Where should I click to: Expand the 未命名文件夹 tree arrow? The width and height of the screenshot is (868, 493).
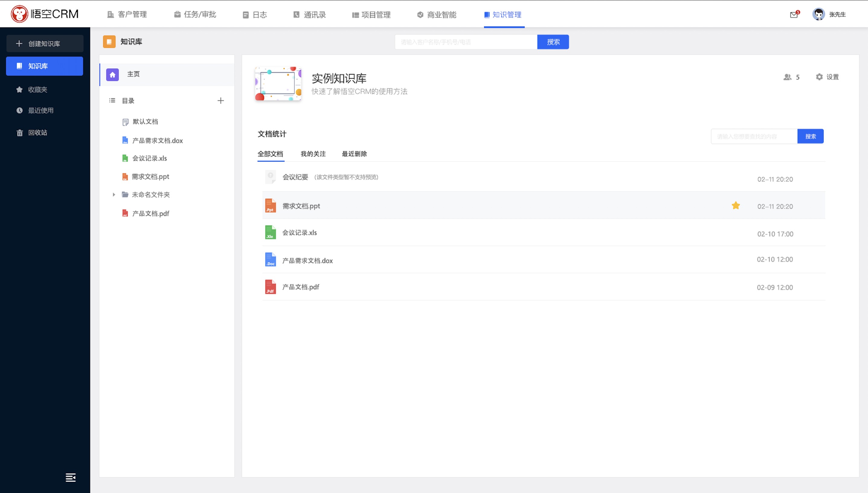pyautogui.click(x=114, y=194)
